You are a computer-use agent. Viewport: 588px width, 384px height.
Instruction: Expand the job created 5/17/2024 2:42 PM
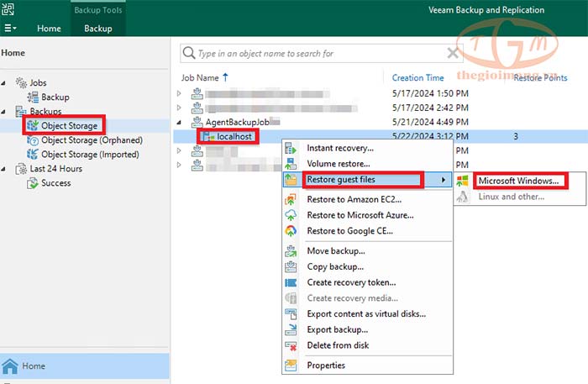pos(179,108)
